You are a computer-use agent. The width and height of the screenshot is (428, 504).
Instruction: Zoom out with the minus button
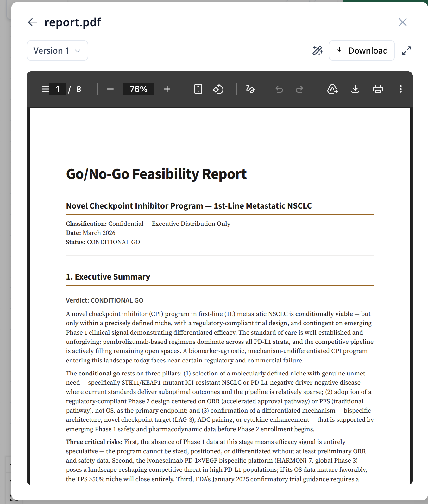110,89
